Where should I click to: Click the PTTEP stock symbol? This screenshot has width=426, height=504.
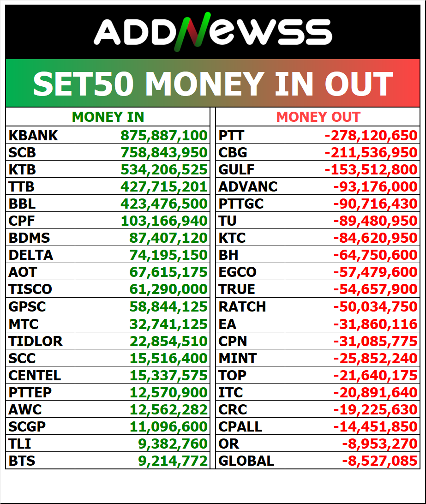(30, 392)
